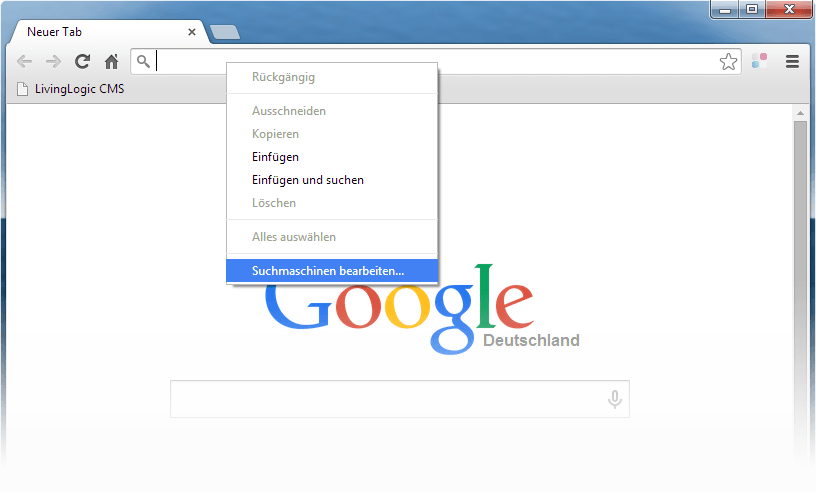Viewport: 816px width, 492px height.
Task: Go forward using the forward arrow
Action: click(x=53, y=61)
